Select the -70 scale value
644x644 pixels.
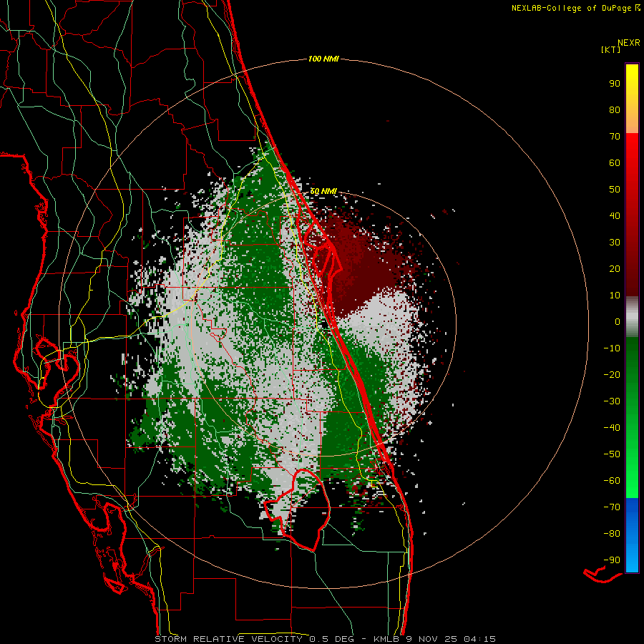(612, 507)
